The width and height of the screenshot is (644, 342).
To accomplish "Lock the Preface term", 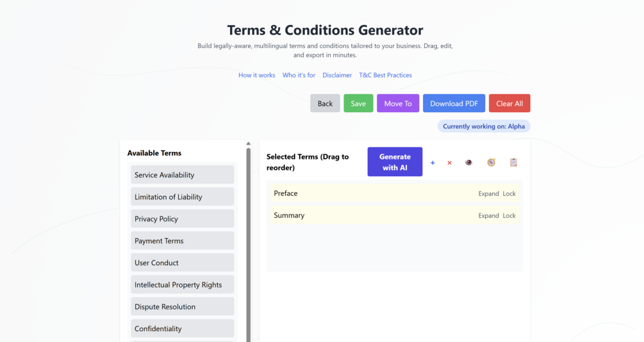I will (x=509, y=193).
